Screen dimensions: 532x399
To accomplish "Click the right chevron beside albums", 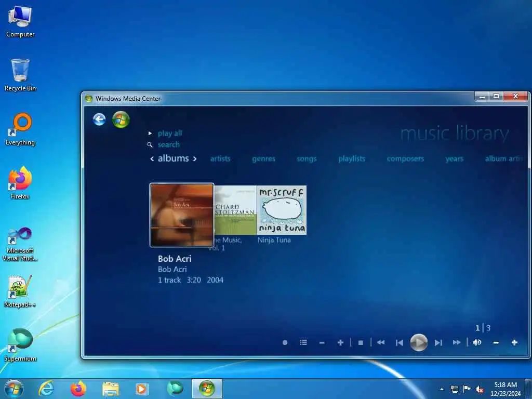I will (x=195, y=159).
